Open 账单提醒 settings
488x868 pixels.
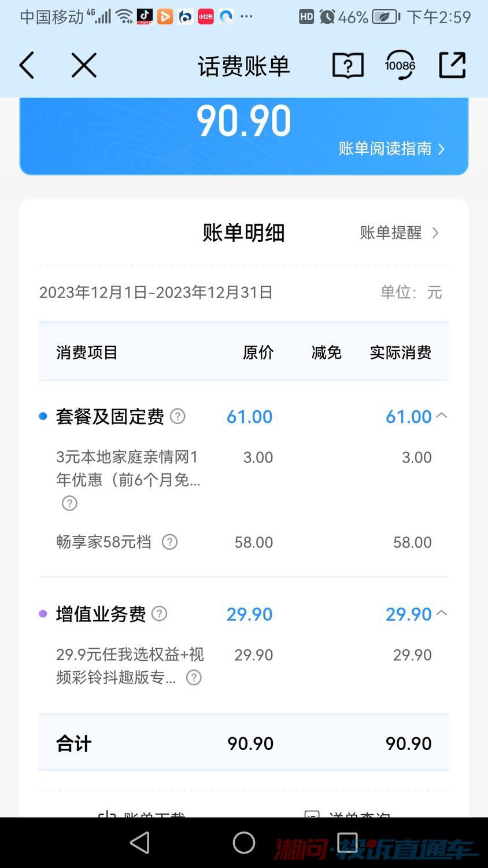399,233
